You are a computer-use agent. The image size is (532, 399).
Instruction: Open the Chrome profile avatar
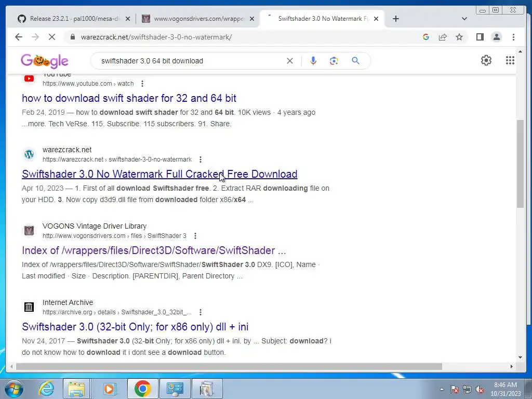coord(496,37)
